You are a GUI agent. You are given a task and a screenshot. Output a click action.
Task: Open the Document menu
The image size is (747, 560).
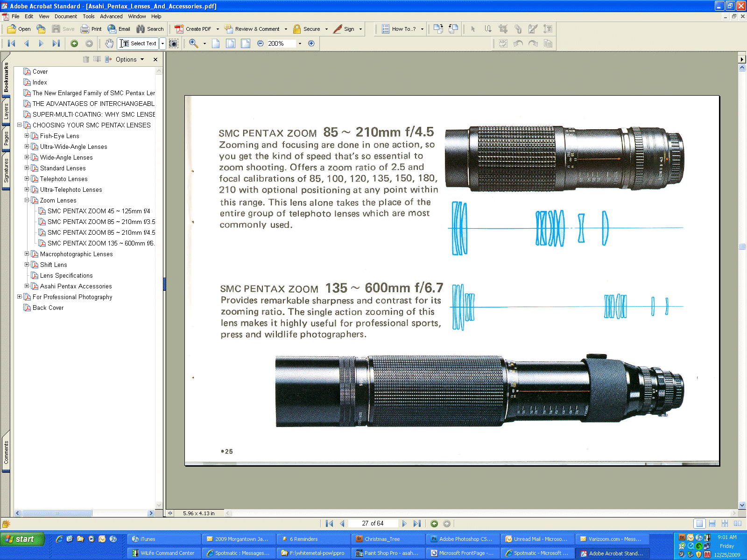click(66, 16)
